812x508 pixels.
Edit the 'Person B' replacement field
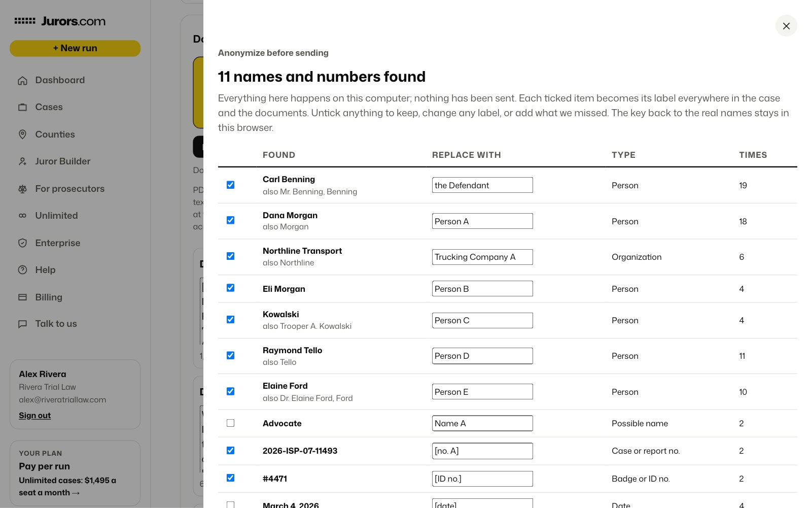(x=482, y=289)
